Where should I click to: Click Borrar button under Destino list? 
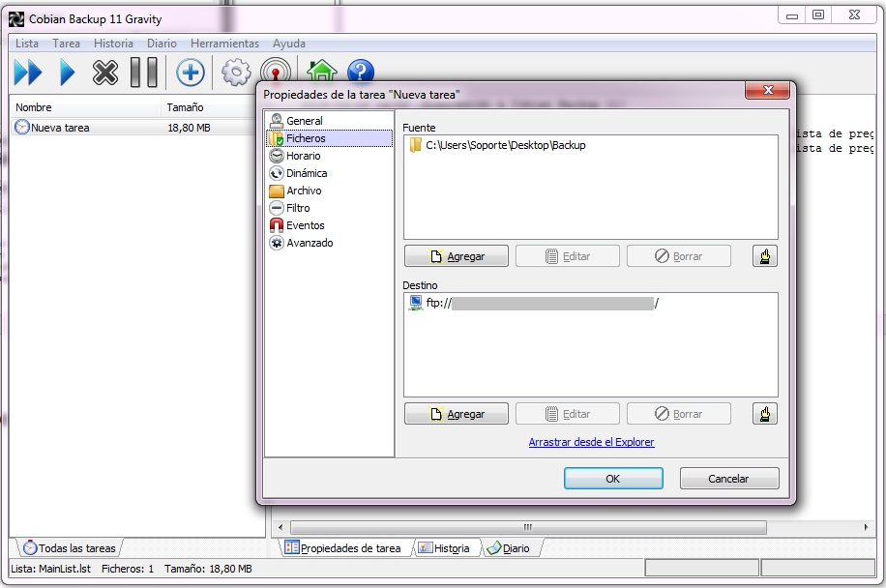point(679,414)
